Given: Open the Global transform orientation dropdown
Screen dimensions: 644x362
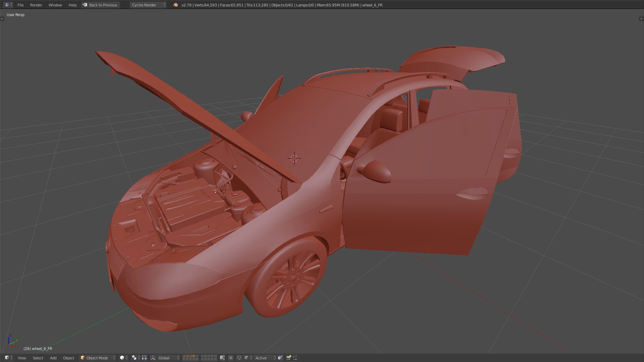Looking at the screenshot, I should coord(168,358).
